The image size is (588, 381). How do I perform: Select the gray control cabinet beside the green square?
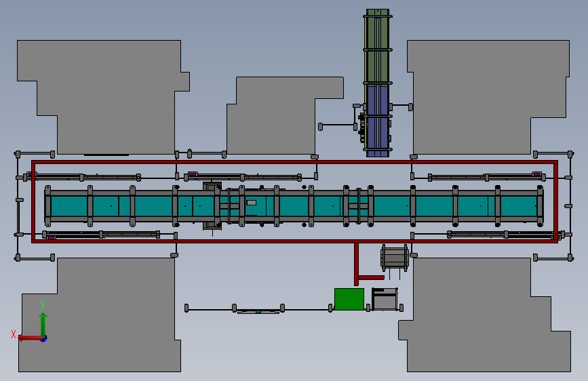[x=385, y=299]
